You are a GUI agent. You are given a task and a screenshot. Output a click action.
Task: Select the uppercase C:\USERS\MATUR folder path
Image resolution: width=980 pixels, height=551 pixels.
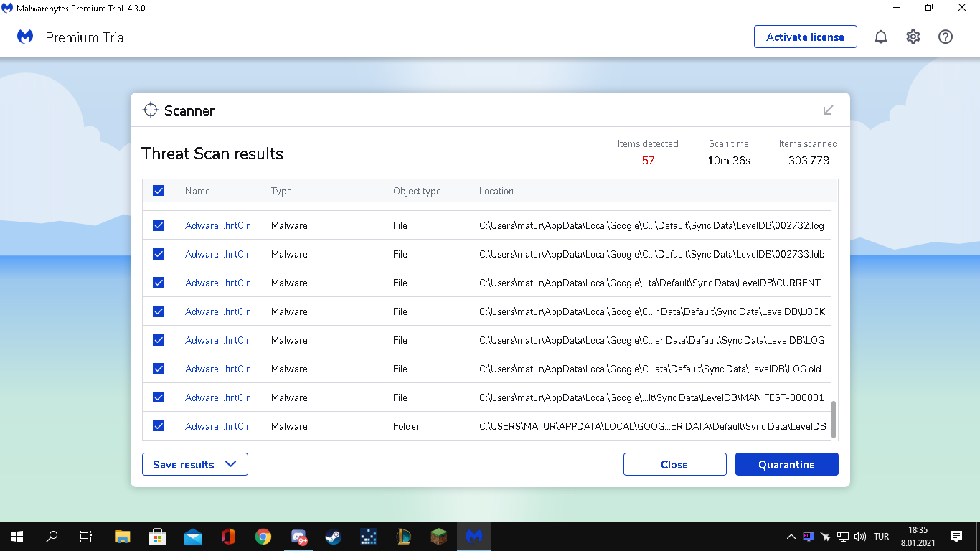(653, 426)
